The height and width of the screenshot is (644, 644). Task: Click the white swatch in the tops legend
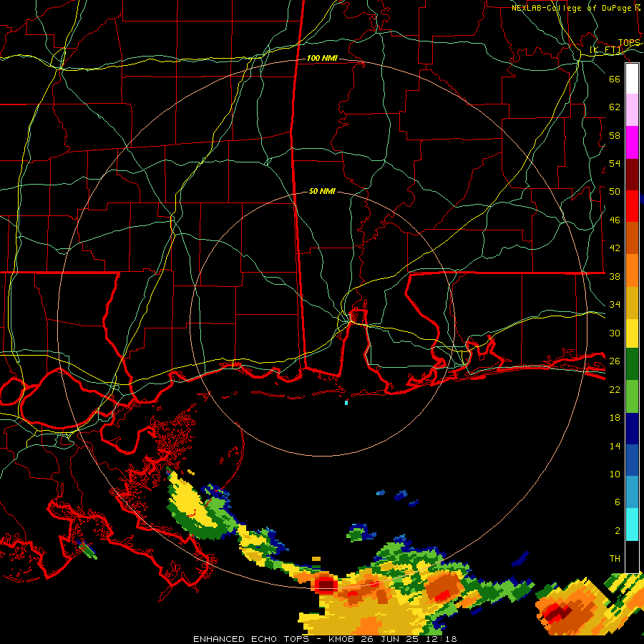coord(632,79)
